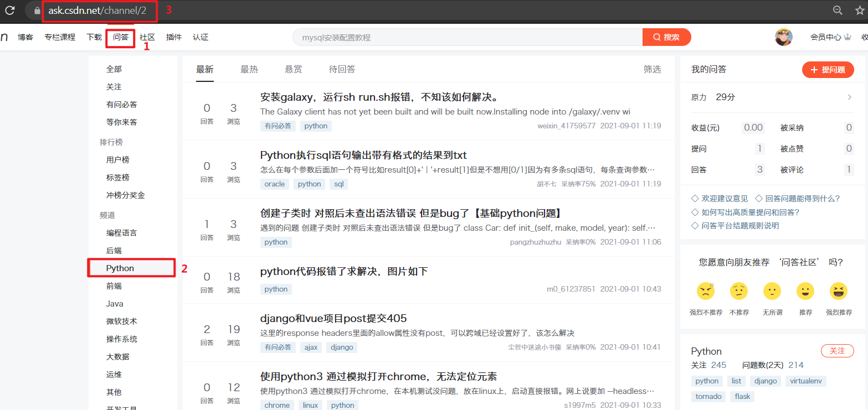Open the 筛选 filter option

(x=652, y=69)
